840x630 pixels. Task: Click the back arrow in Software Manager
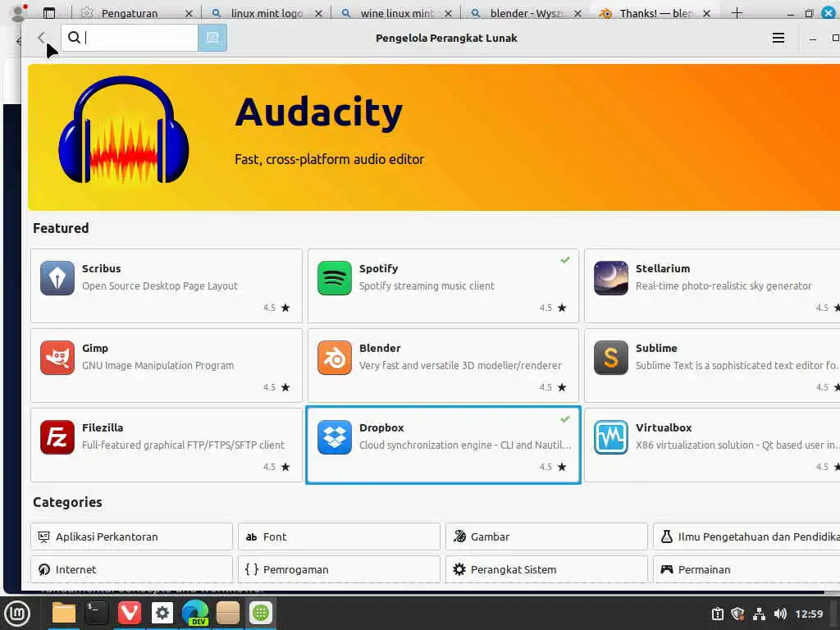[41, 38]
